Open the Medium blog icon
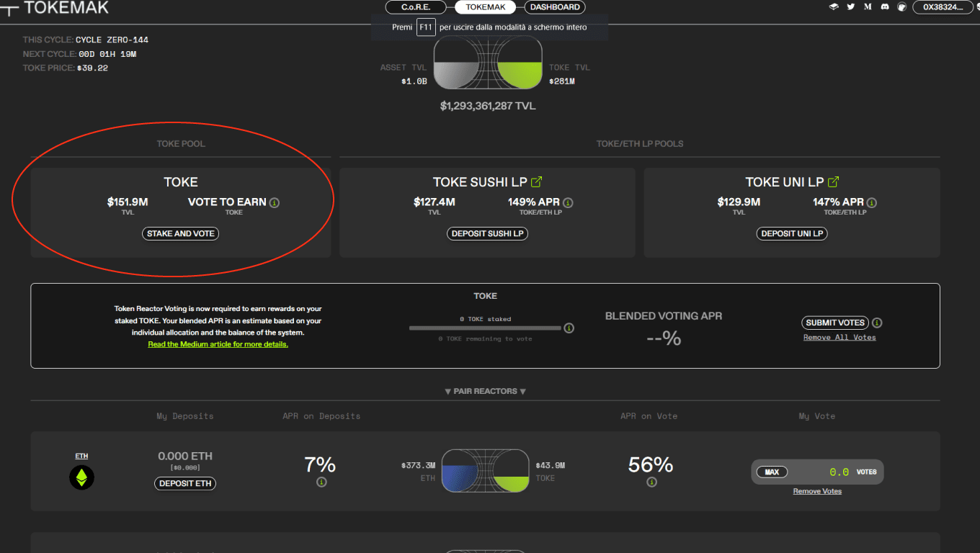980x553 pixels. tap(868, 7)
